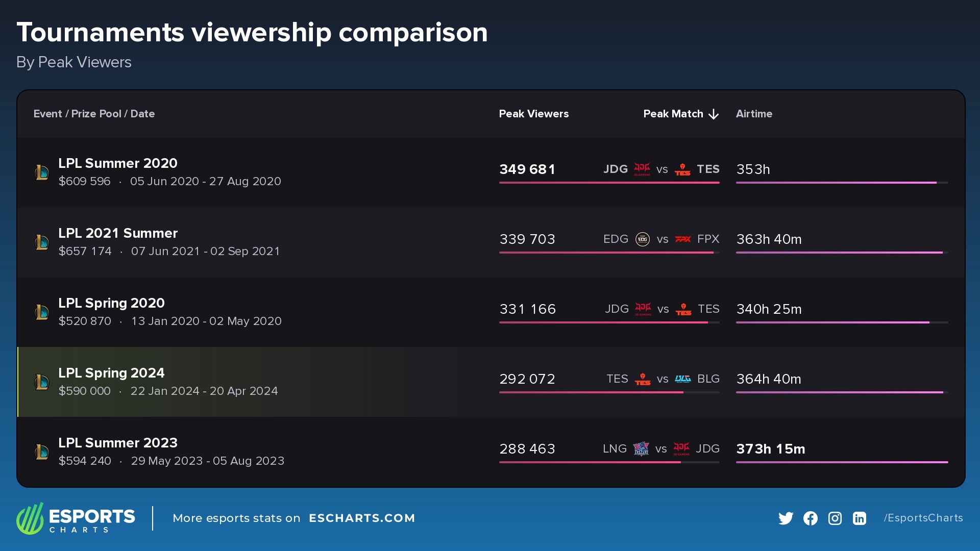Click the Esports Charts logo in the footer
Image resolution: width=980 pixels, height=551 pixels.
click(x=76, y=518)
